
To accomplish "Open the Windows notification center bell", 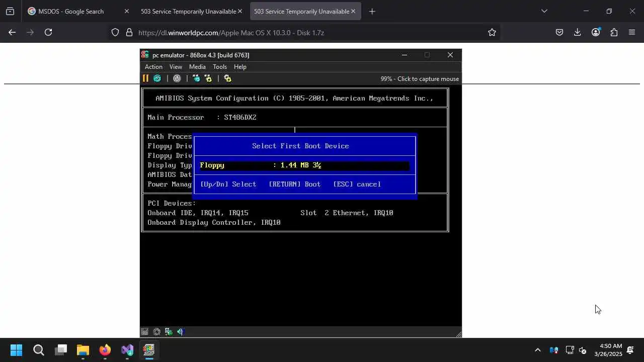I will point(630,350).
